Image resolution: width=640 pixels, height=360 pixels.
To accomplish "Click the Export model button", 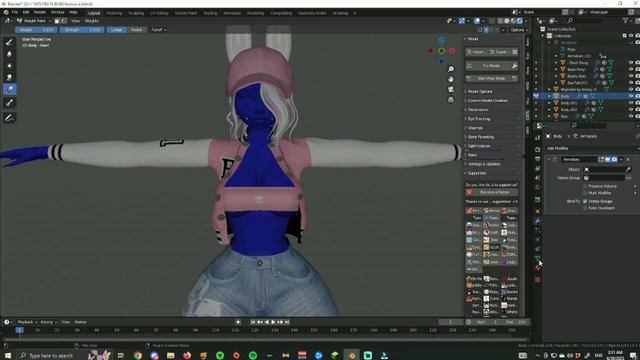I will point(499,52).
